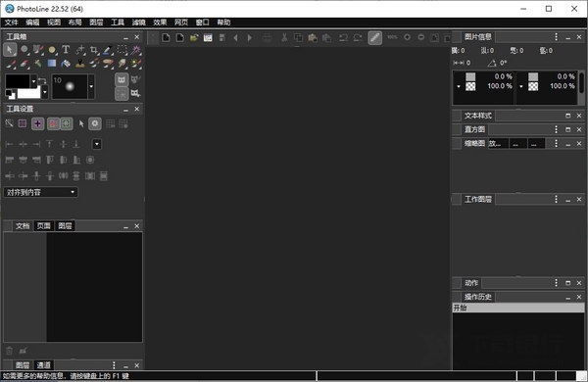
Task: Minimize the 工具箱 panel
Action: [126, 37]
